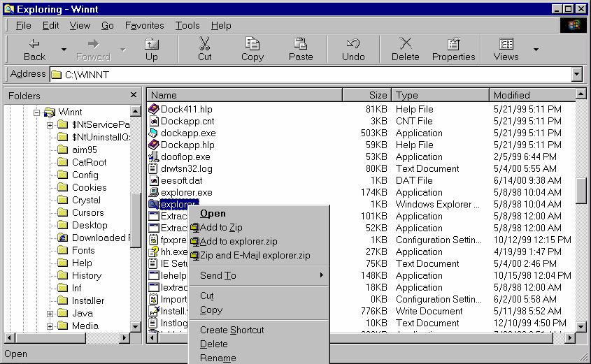Choose Open in the context menu
The width and height of the screenshot is (591, 364).
[x=259, y=213]
